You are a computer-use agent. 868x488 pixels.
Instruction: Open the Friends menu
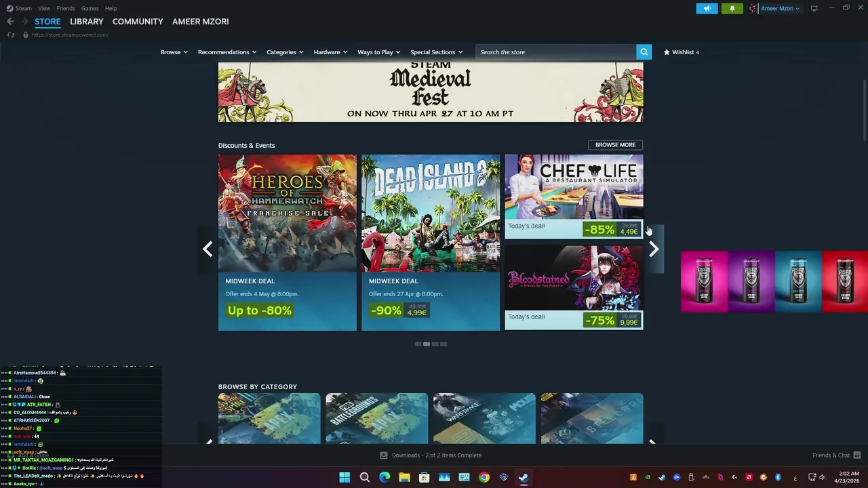(x=66, y=8)
